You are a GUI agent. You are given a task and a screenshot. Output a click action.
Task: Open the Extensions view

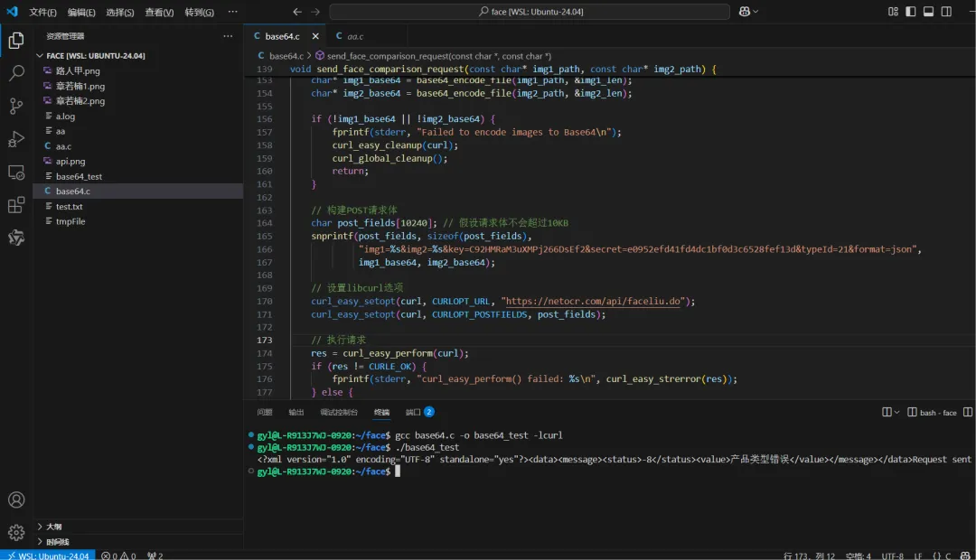(x=16, y=205)
